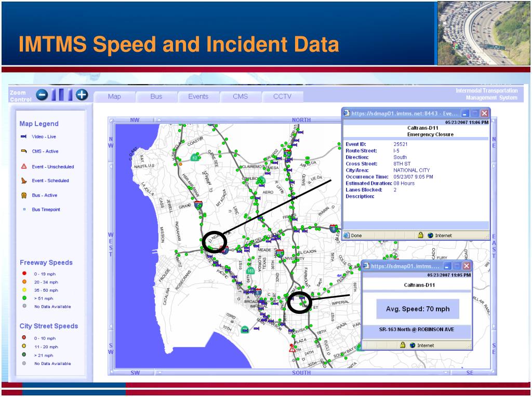
Task: Click Avg. Speed: 70 mph box
Action: pyautogui.click(x=418, y=309)
